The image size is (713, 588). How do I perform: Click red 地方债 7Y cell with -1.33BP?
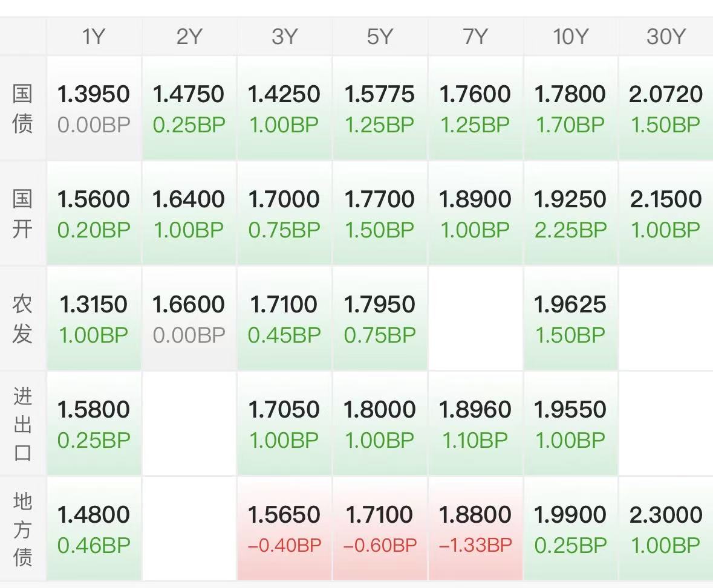(x=475, y=529)
